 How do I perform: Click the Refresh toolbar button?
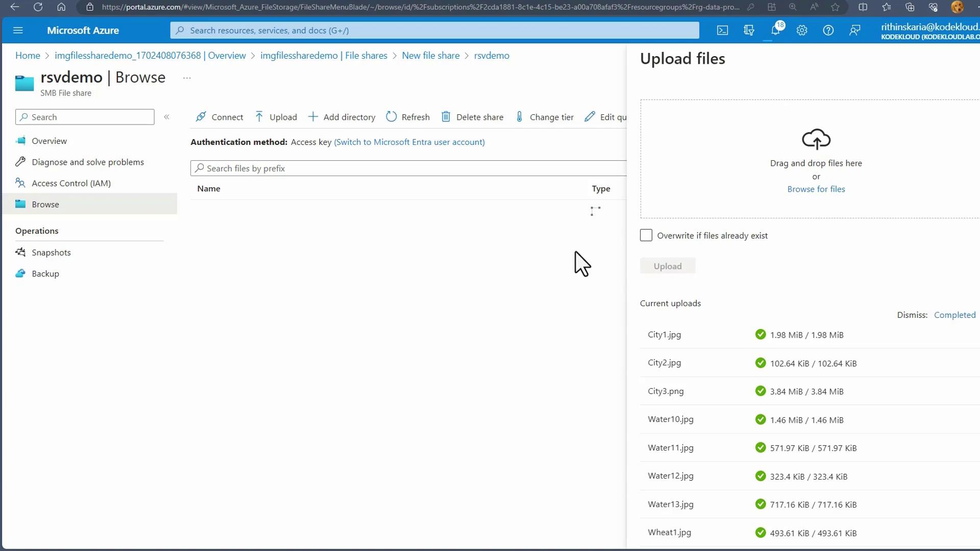(408, 117)
